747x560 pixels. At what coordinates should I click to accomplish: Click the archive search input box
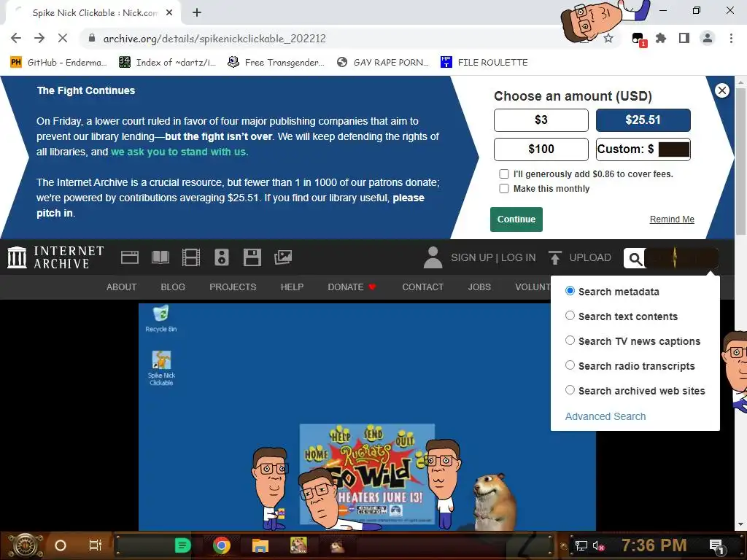[681, 258]
